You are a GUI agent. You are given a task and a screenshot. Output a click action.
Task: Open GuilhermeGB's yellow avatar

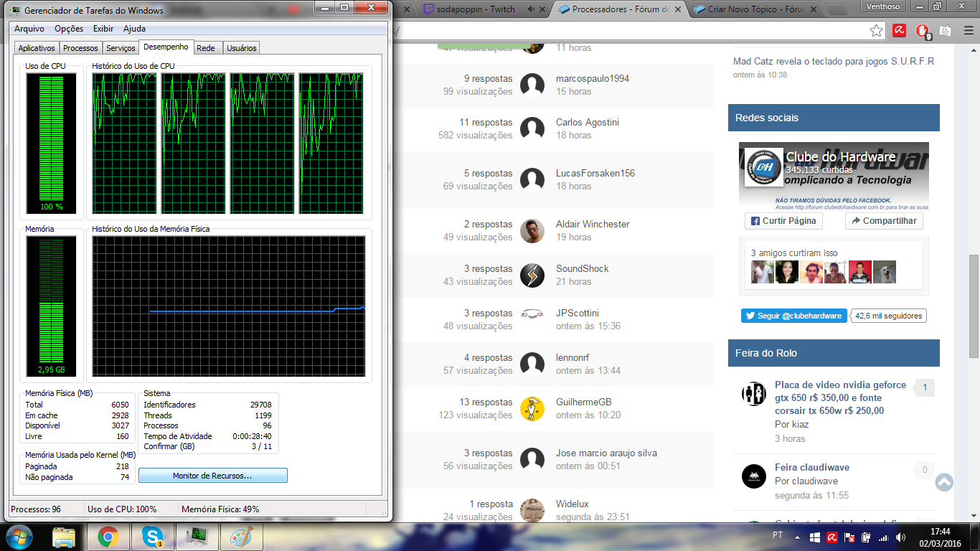[x=532, y=408]
